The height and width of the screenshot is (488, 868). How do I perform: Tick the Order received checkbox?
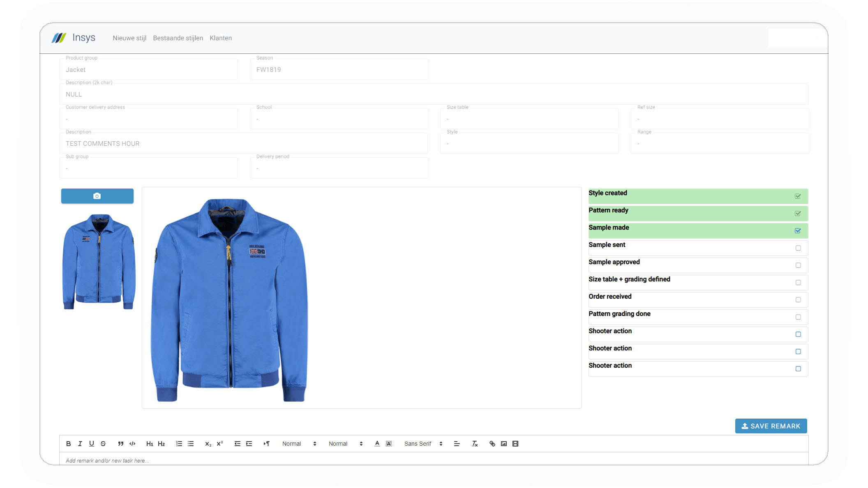pyautogui.click(x=798, y=300)
